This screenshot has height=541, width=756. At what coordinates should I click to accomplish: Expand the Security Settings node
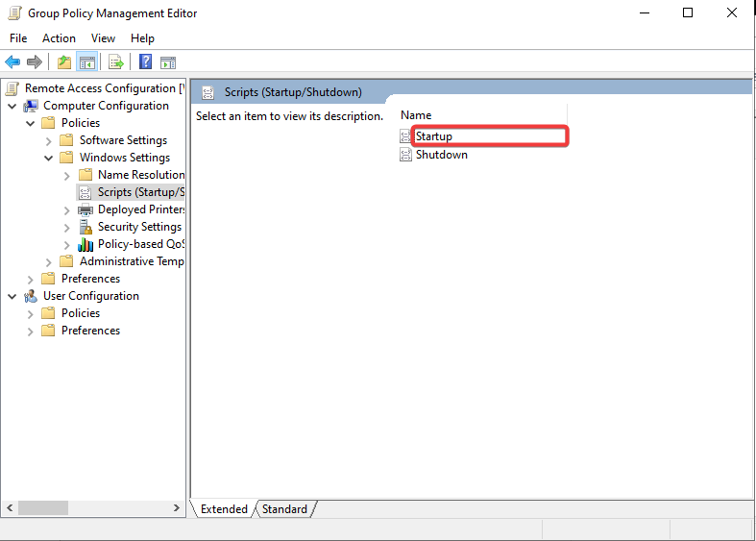pos(67,227)
